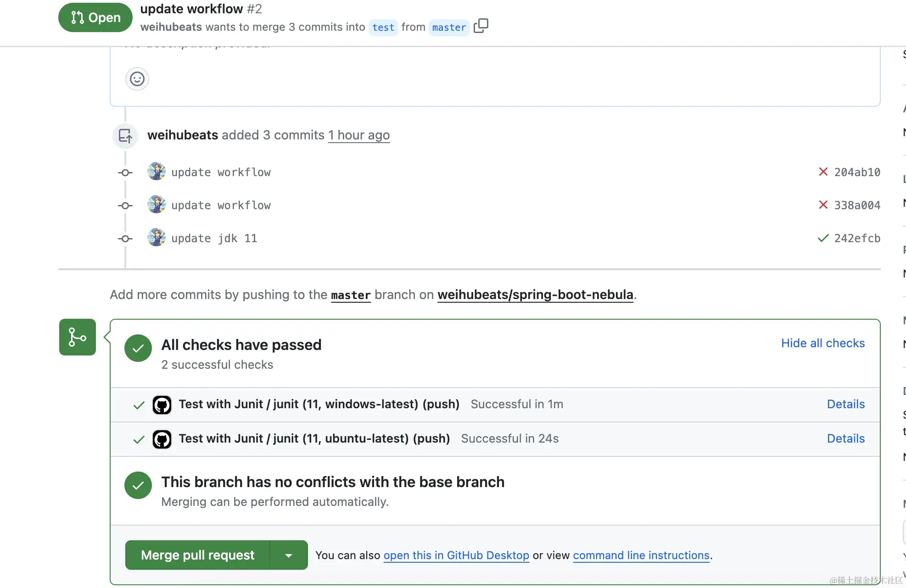Click the failed status icon for 338a004
This screenshot has width=906, height=588.
(823, 205)
